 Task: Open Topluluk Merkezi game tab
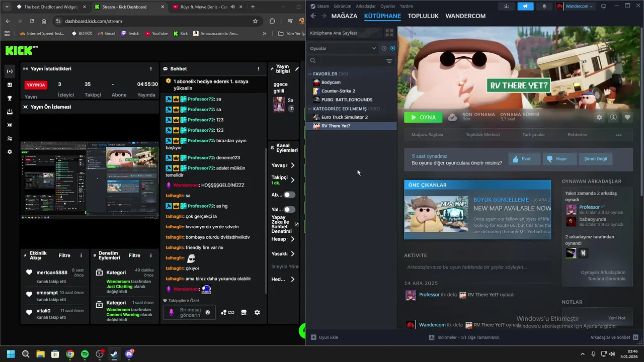(x=483, y=135)
